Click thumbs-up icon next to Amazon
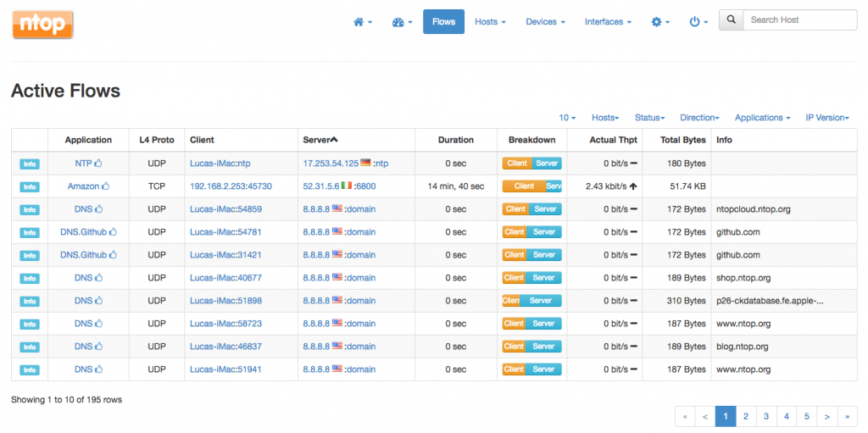Viewport: 868px width, 433px height. pyautogui.click(x=105, y=186)
